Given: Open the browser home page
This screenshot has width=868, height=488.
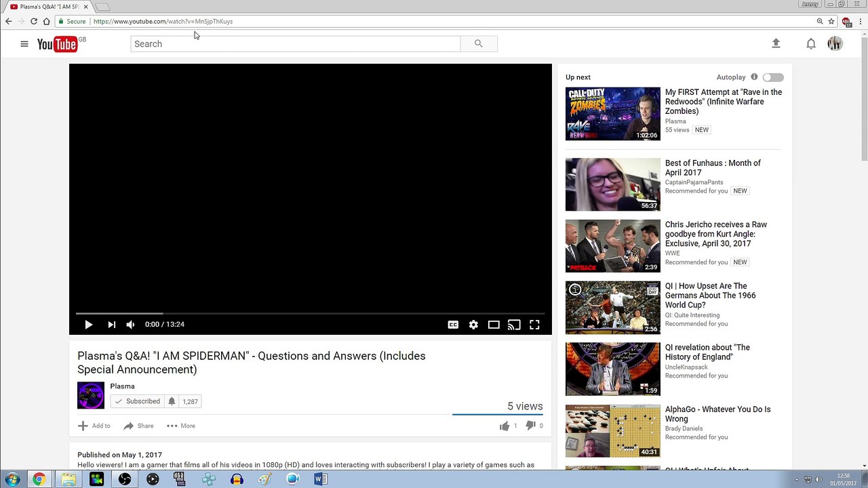Looking at the screenshot, I should click(46, 21).
